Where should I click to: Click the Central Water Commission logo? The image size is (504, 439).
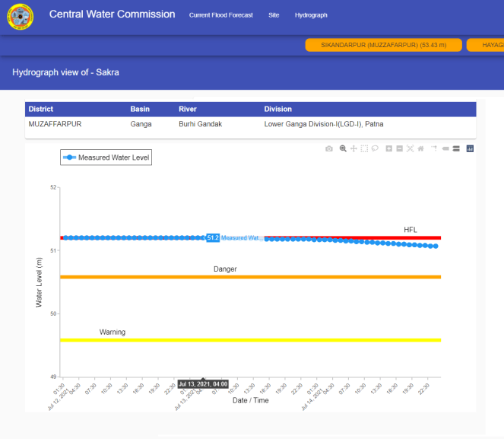click(x=20, y=16)
